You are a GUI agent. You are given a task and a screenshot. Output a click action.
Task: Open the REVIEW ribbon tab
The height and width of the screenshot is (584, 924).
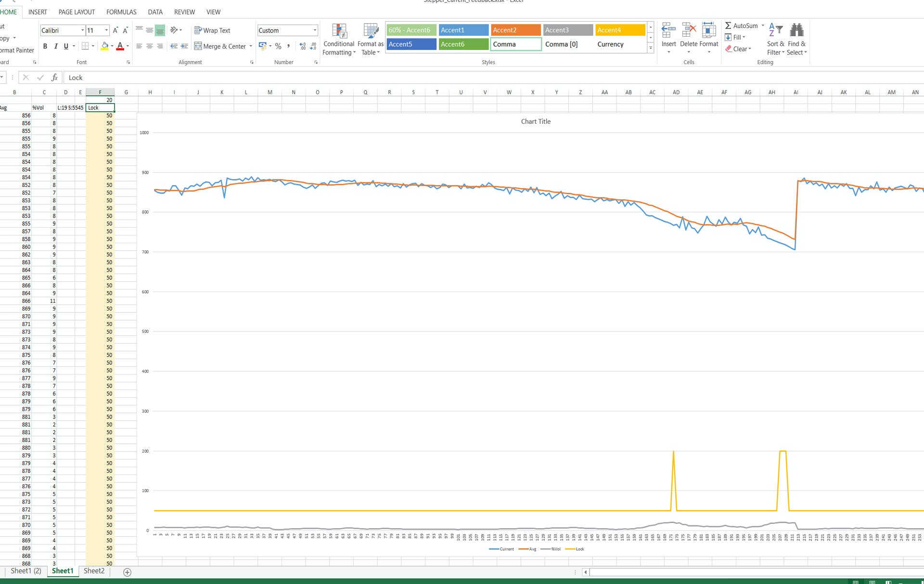point(184,12)
